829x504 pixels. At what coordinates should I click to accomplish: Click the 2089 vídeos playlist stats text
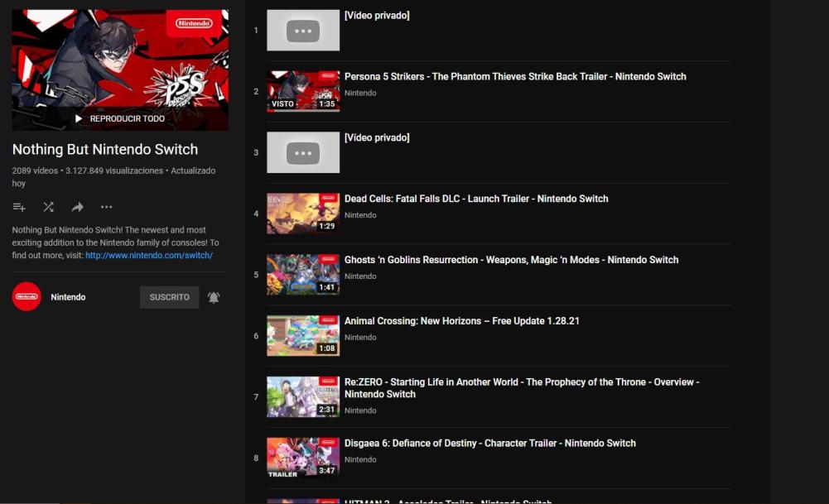(113, 177)
